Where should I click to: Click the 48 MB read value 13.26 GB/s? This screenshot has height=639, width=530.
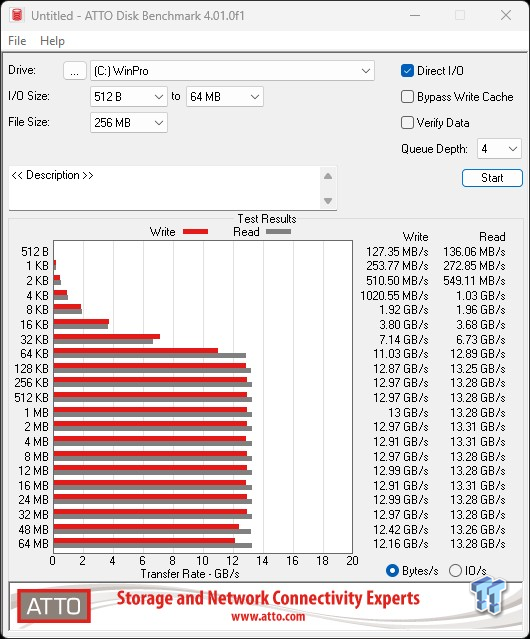[478, 529]
